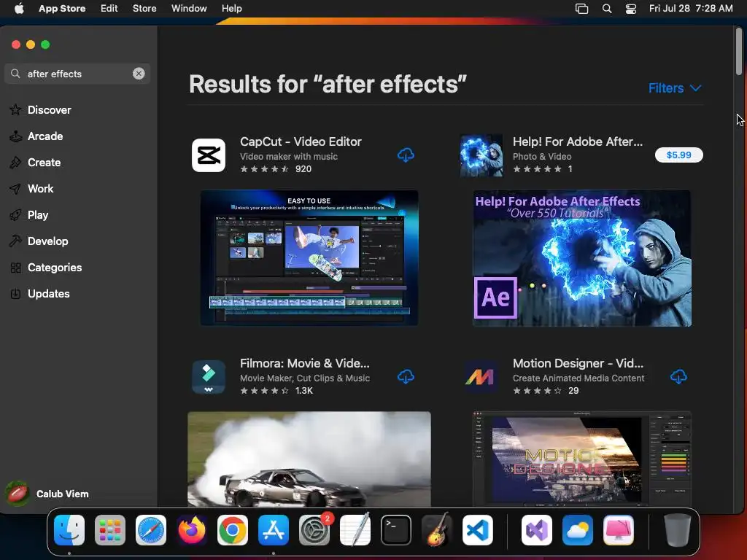Open Visual Studio Code from the Dock
Viewport: 747px width, 560px height.
coord(477,530)
